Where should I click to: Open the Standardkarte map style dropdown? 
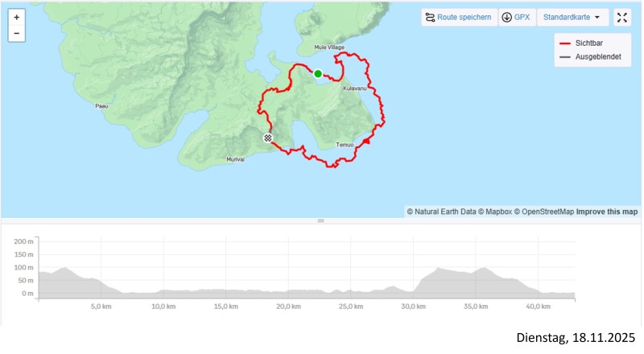(x=572, y=17)
